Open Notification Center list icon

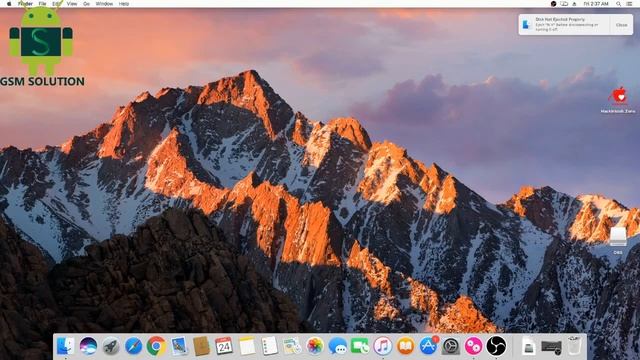tap(629, 4)
